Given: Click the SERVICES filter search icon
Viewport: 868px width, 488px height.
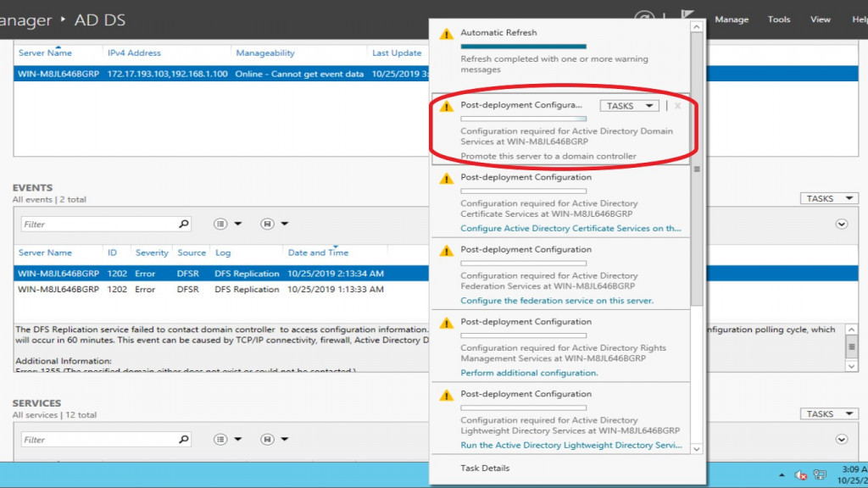Looking at the screenshot, I should click(184, 439).
